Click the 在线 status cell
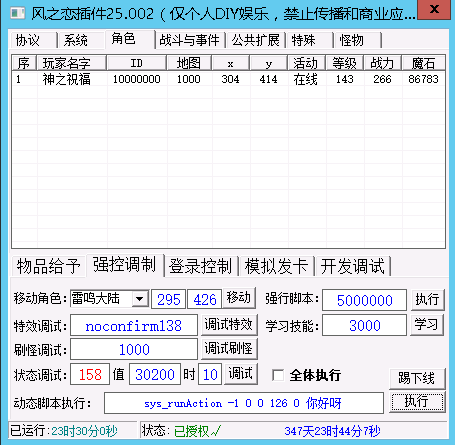 coord(306,79)
